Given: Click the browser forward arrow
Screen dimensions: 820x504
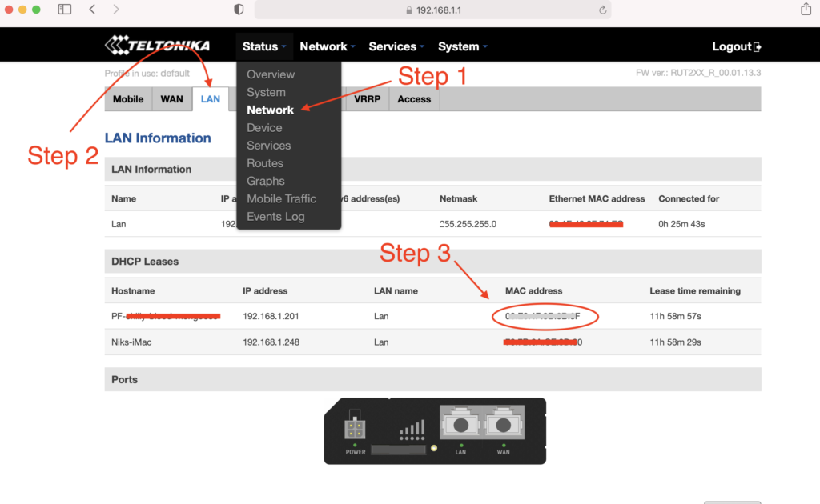Looking at the screenshot, I should tap(116, 10).
